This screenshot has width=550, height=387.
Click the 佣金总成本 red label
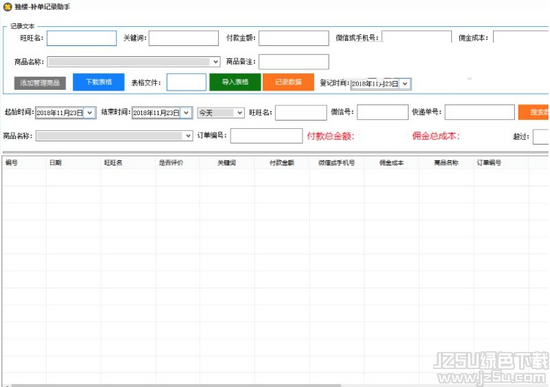436,136
